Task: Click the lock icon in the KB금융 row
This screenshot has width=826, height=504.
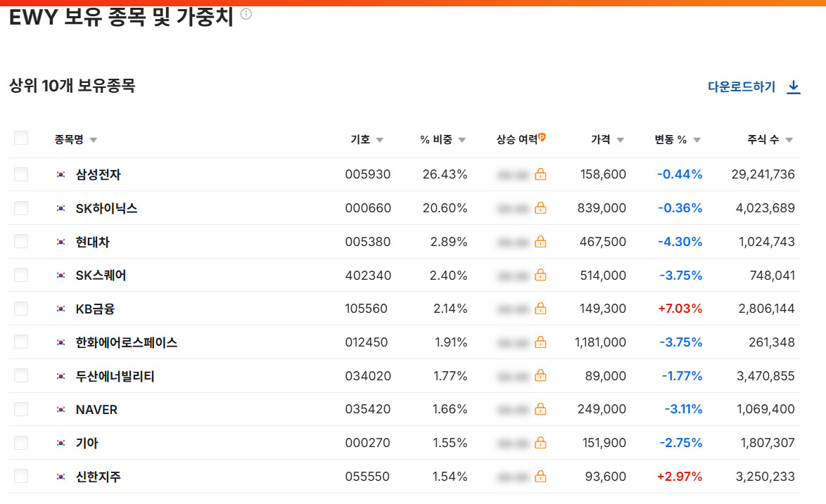Action: pyautogui.click(x=540, y=309)
